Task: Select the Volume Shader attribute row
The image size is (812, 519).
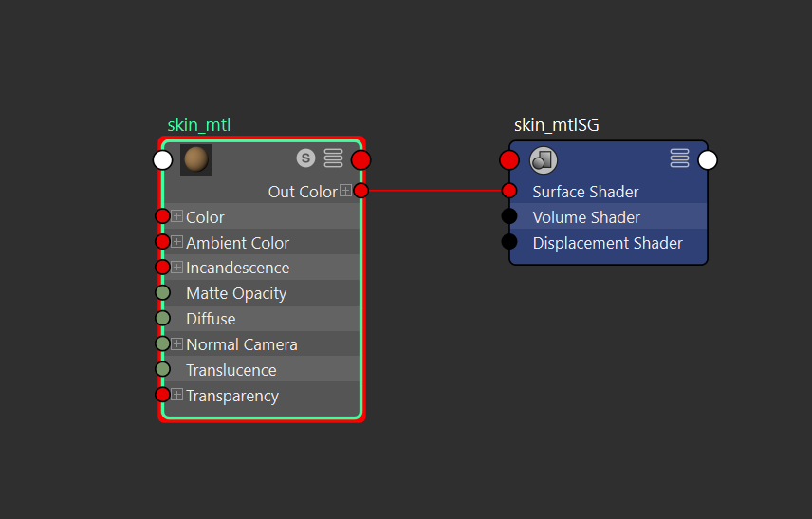Action: click(608, 216)
